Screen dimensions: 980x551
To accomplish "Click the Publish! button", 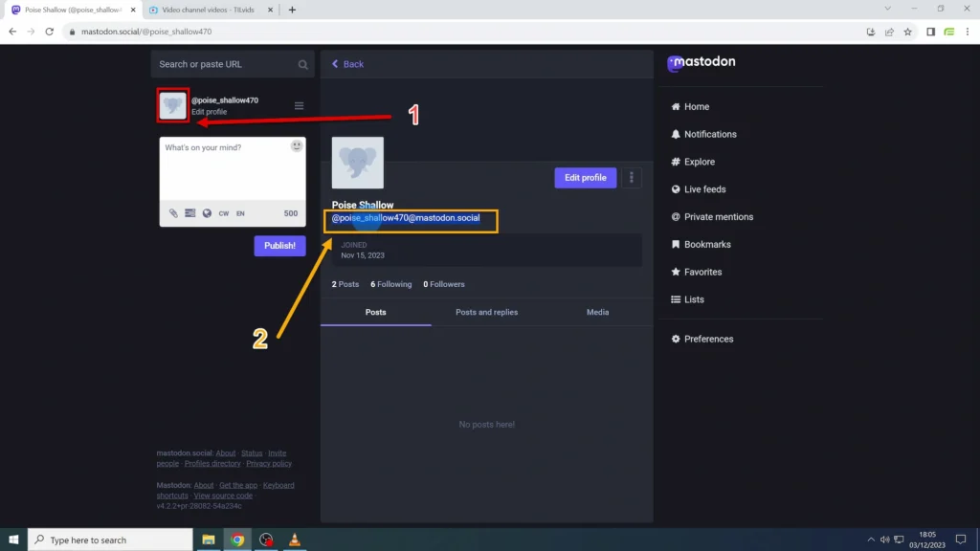I will coord(279,246).
